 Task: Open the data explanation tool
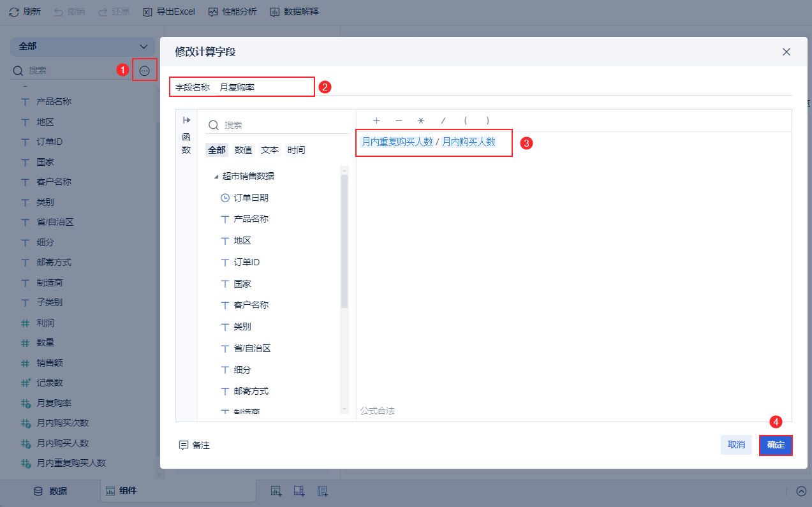point(294,11)
